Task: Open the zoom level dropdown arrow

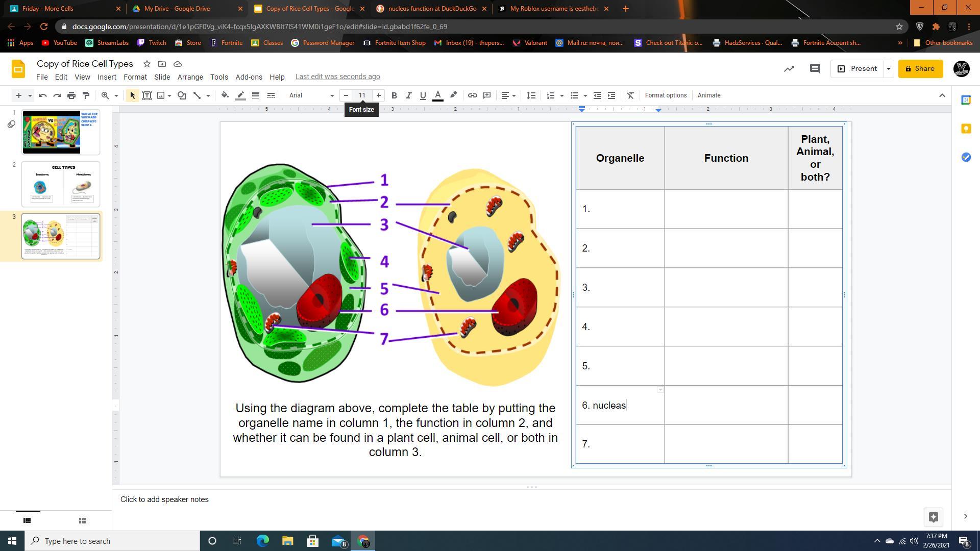Action: tap(116, 95)
